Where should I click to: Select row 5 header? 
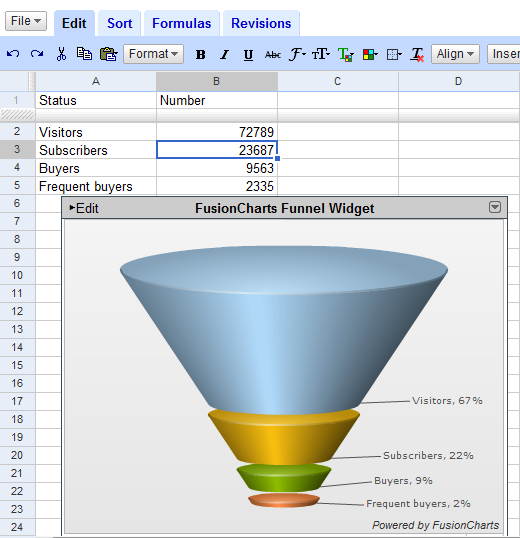(x=17, y=186)
